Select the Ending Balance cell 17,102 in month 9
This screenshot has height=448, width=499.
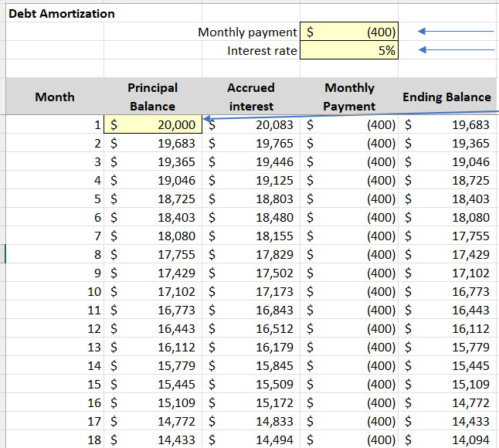(446, 273)
